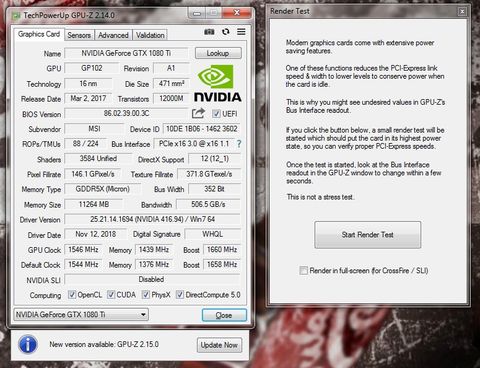Click the Close button in GPU-Z

click(x=224, y=315)
